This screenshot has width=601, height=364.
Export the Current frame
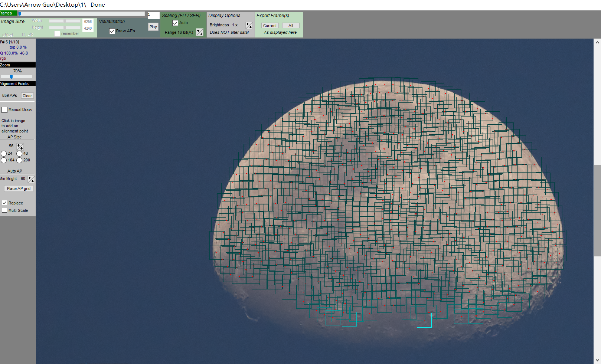point(270,26)
